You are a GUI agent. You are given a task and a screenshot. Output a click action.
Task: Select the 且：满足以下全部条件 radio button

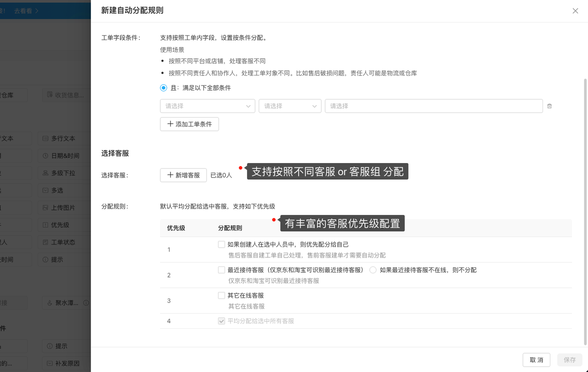pyautogui.click(x=164, y=88)
